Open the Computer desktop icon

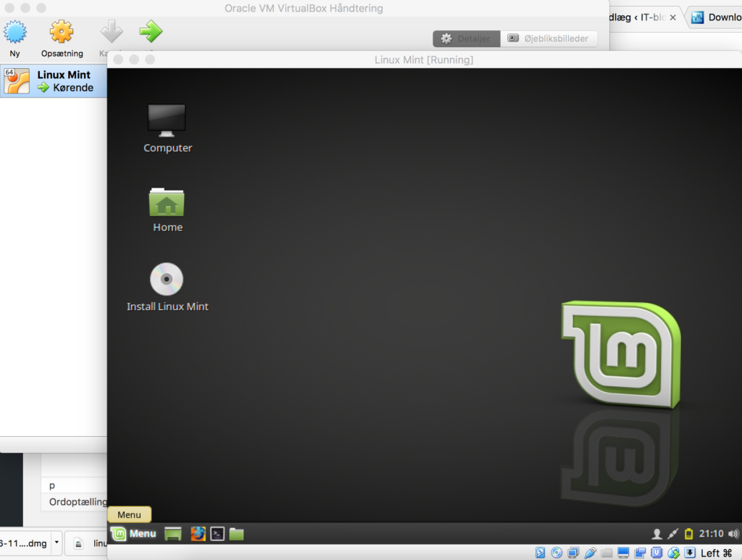click(167, 129)
